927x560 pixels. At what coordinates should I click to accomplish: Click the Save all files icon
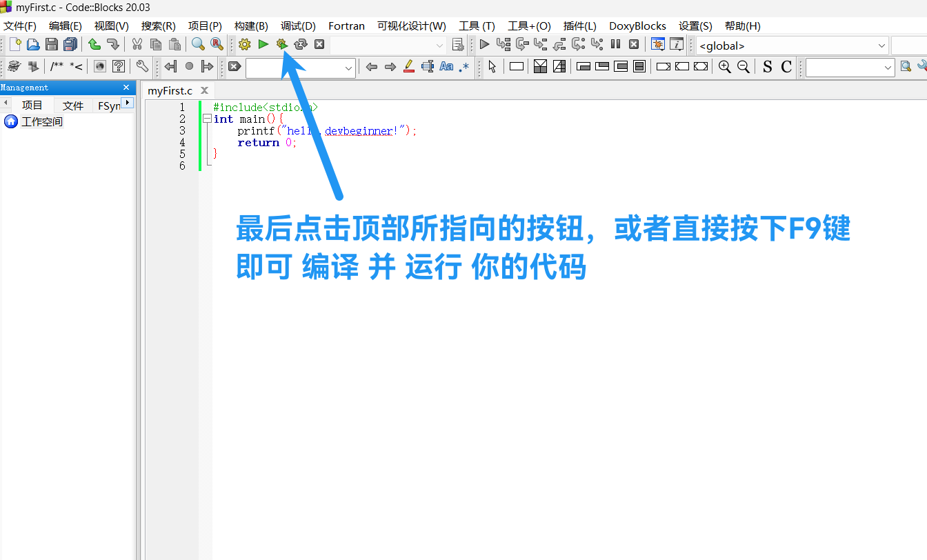70,44
